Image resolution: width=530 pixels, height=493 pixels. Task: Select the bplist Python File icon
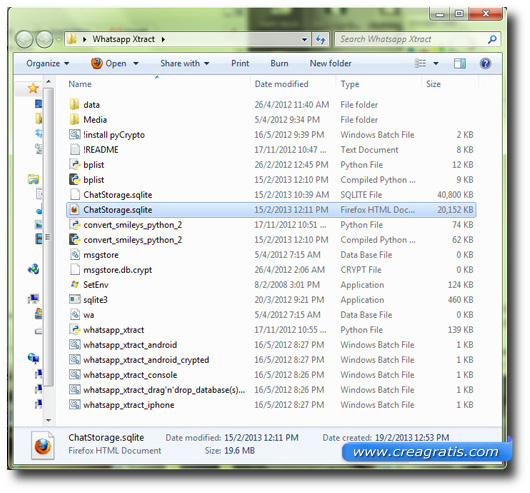click(75, 165)
